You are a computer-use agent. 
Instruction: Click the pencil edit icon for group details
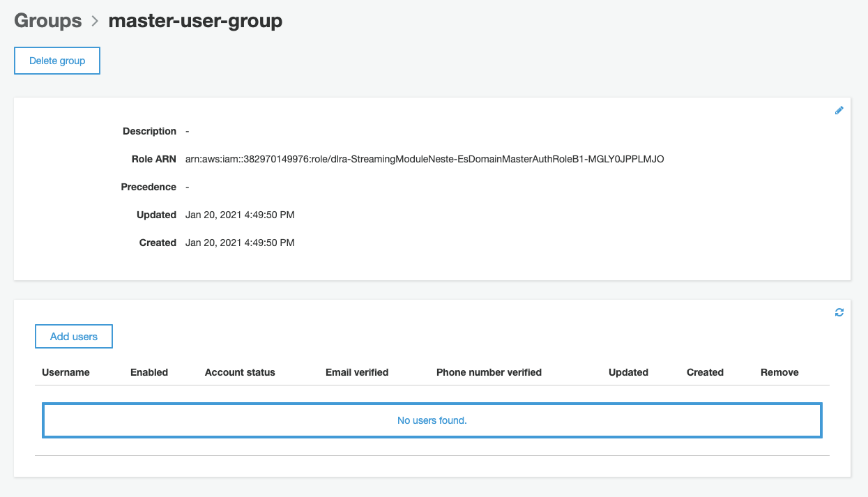click(x=839, y=110)
